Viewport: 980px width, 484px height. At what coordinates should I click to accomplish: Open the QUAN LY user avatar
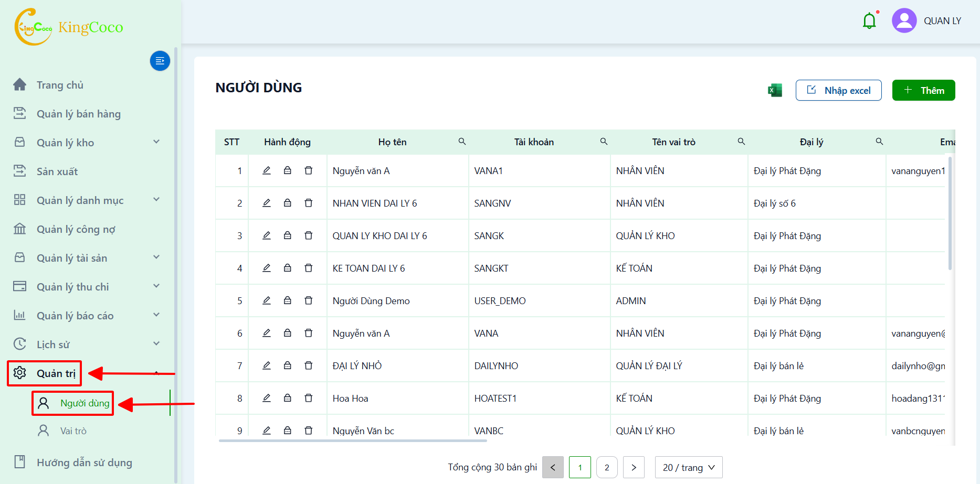pyautogui.click(x=904, y=20)
